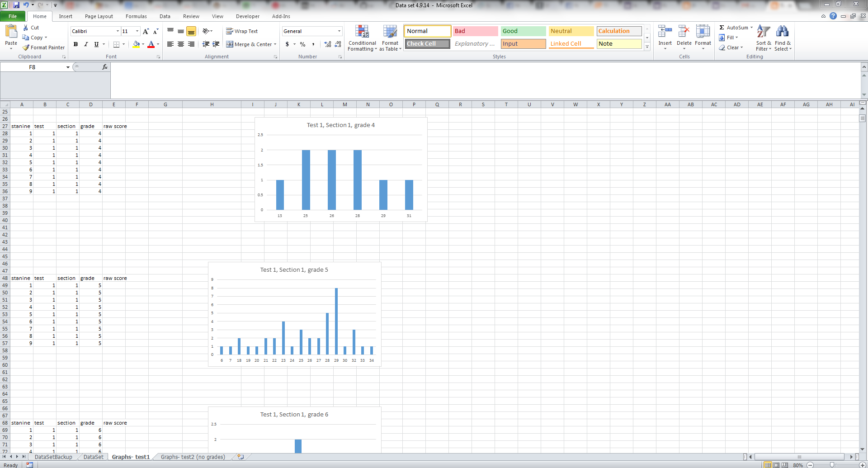The image size is (868, 468).
Task: Toggle Bottom Align vertical alignment
Action: tap(191, 31)
